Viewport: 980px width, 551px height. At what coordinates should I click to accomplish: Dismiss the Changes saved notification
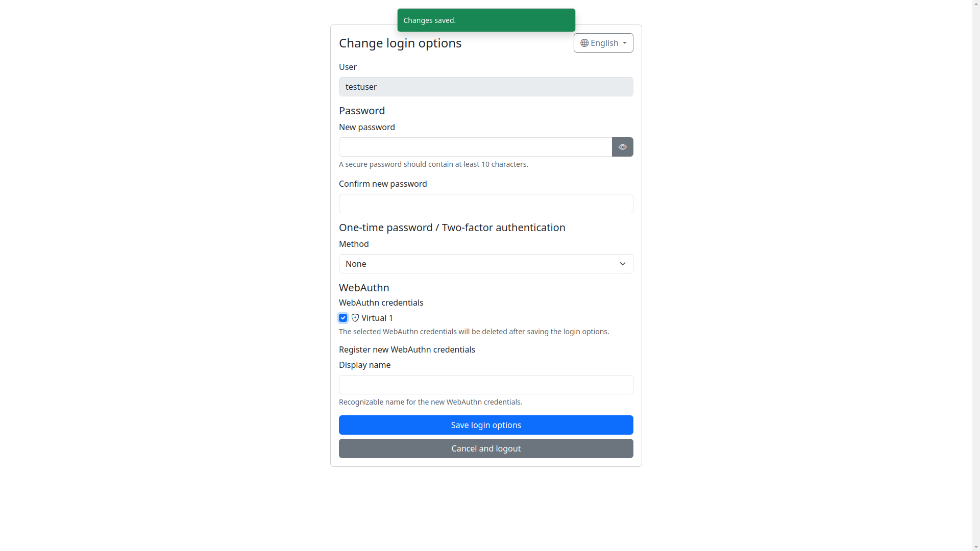[x=486, y=20]
